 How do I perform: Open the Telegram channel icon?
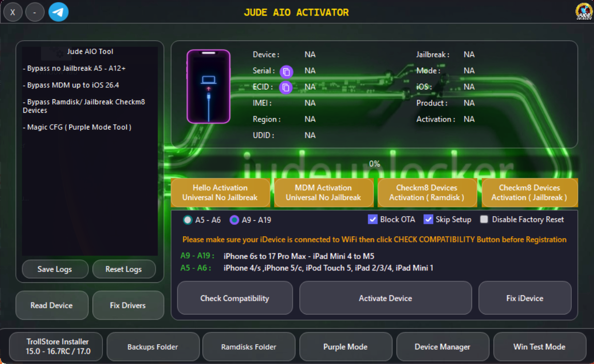[58, 12]
